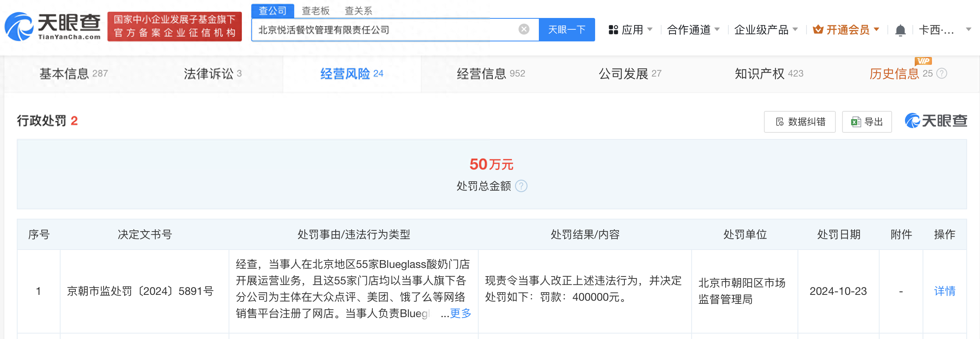
Task: Select the 查公司 search tab
Action: (273, 11)
